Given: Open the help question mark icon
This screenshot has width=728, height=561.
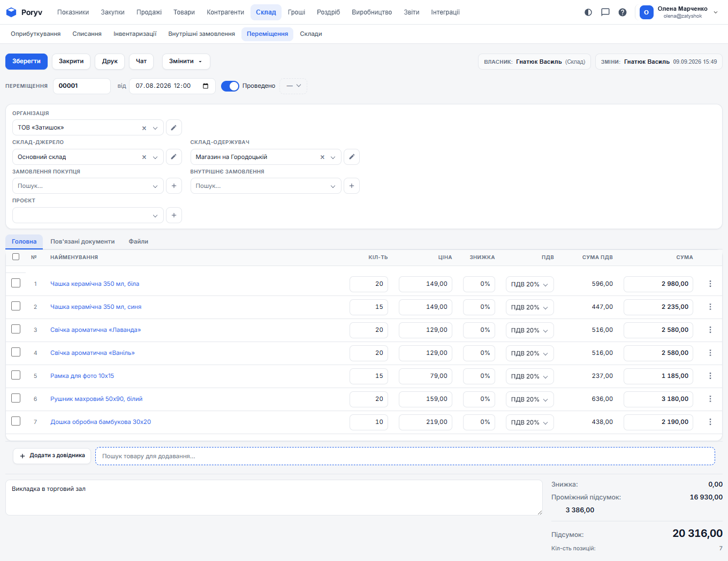Looking at the screenshot, I should (623, 12).
